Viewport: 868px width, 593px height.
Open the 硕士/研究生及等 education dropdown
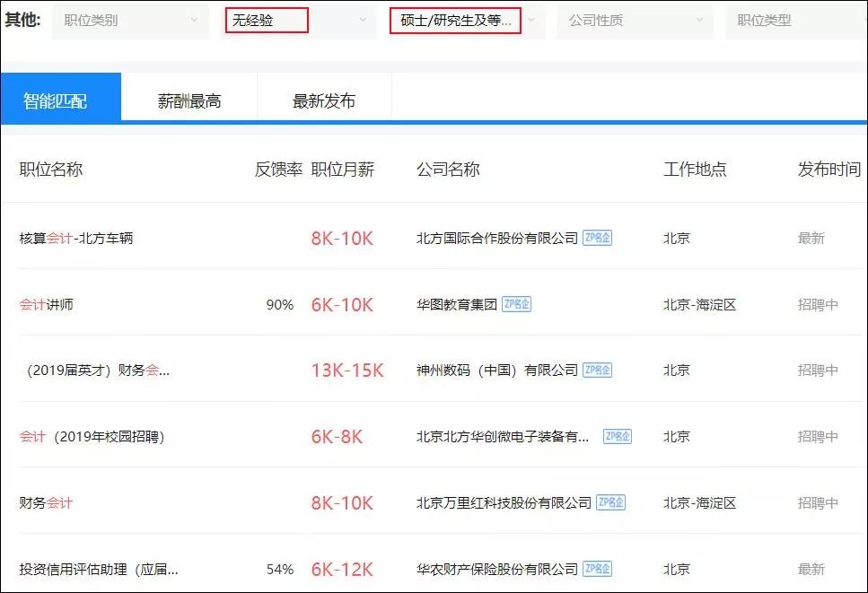(x=466, y=21)
